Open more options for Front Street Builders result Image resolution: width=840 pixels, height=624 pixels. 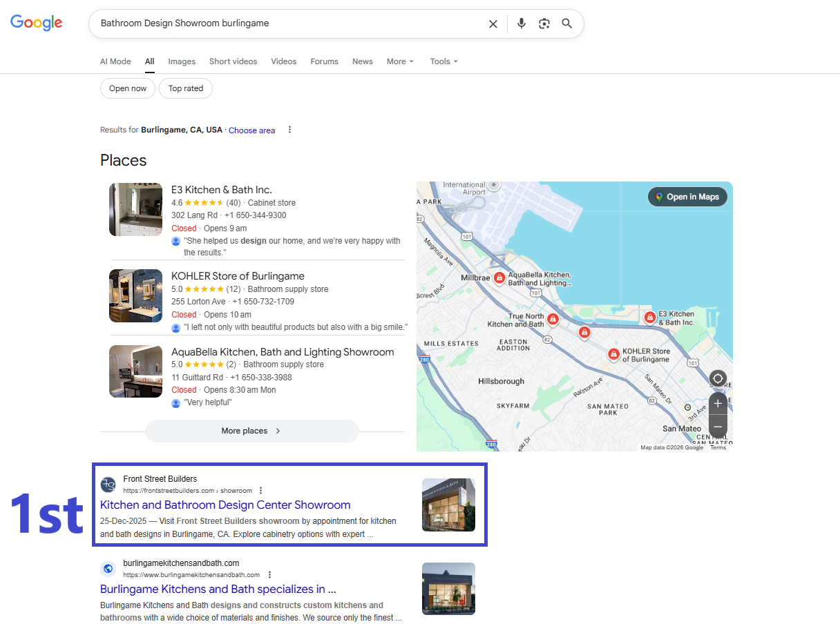point(260,491)
